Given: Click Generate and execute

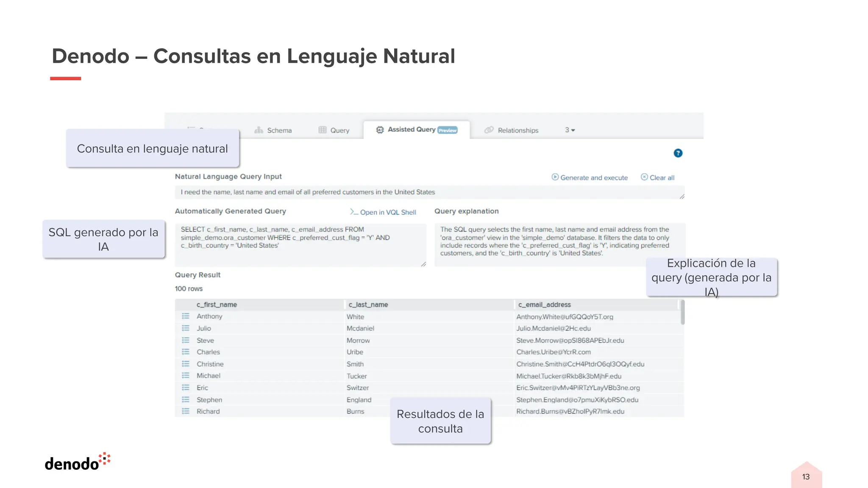Looking at the screenshot, I should 590,177.
